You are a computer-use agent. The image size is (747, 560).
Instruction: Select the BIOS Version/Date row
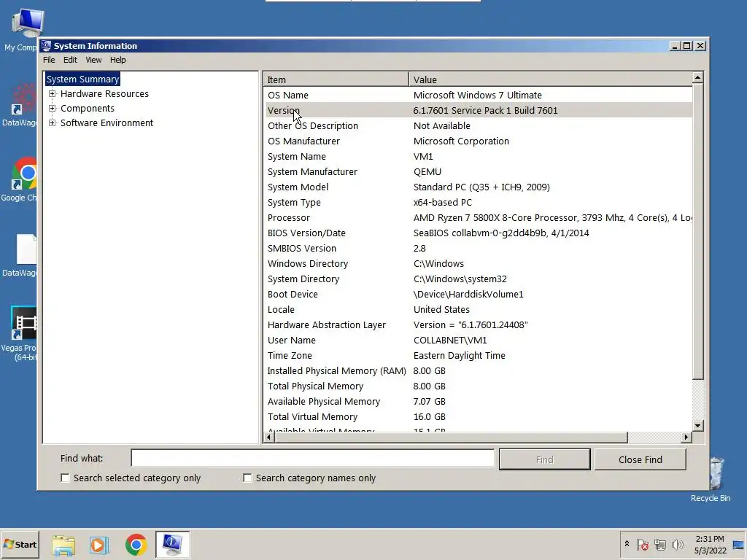[478, 233]
